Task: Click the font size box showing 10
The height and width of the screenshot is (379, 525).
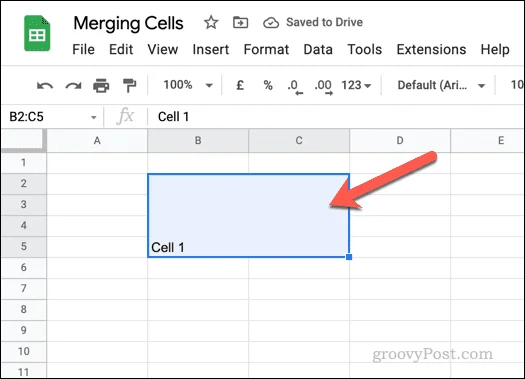Action: tap(517, 85)
